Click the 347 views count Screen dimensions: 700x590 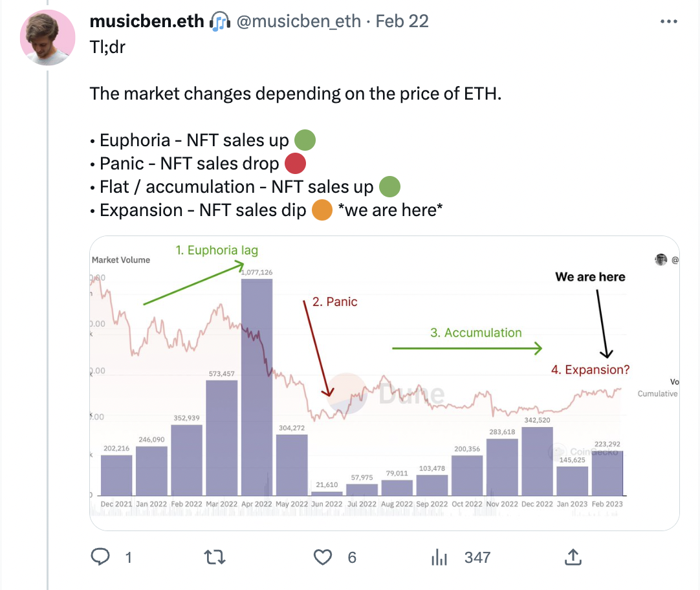tap(477, 557)
